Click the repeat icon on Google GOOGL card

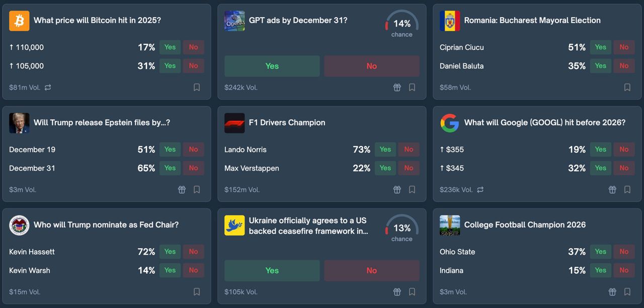(x=480, y=190)
